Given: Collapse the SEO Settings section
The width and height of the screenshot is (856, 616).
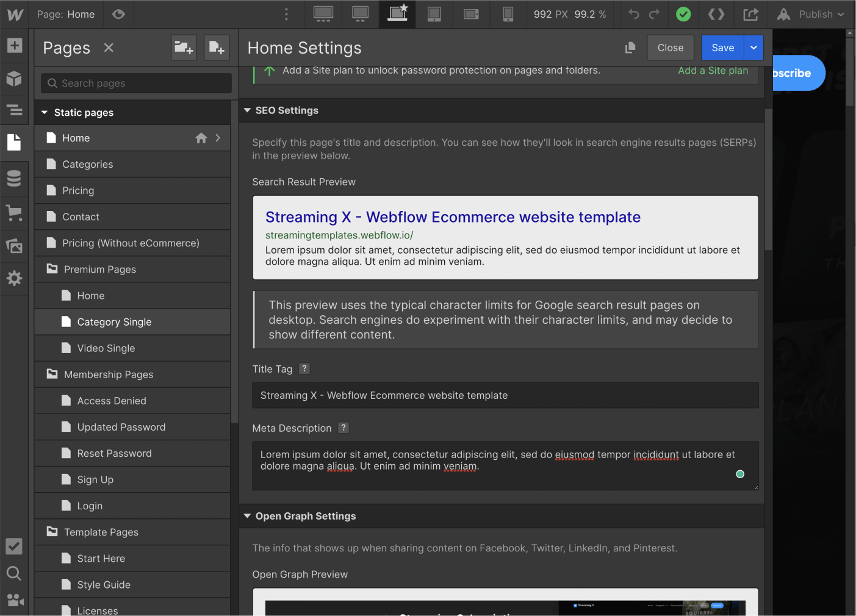Looking at the screenshot, I should pyautogui.click(x=248, y=110).
